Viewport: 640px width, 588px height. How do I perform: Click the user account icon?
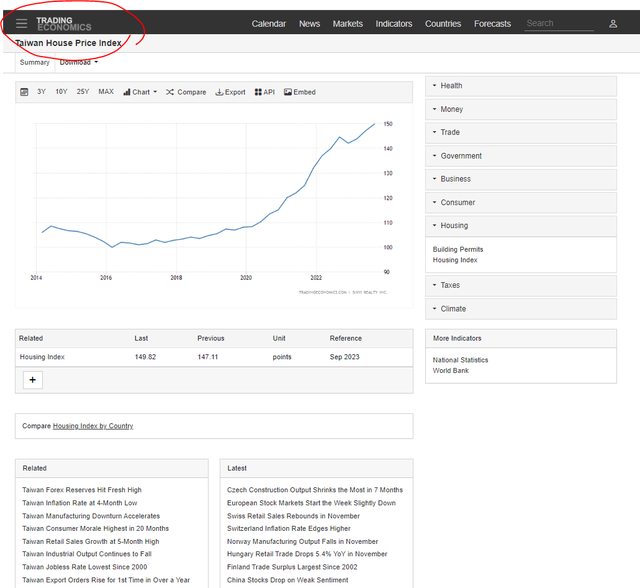(x=613, y=23)
